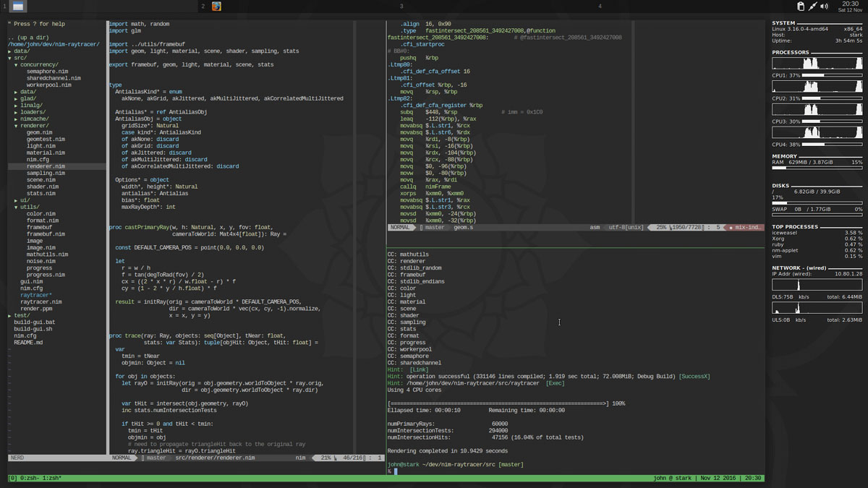Open geom.nim in the file tree
The image size is (868, 488).
click(x=39, y=133)
